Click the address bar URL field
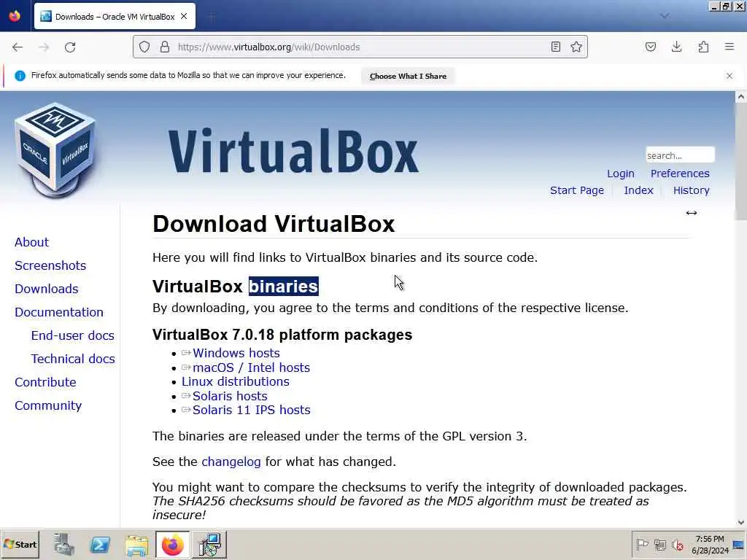Viewport: 747px width, 560px height. [360, 47]
